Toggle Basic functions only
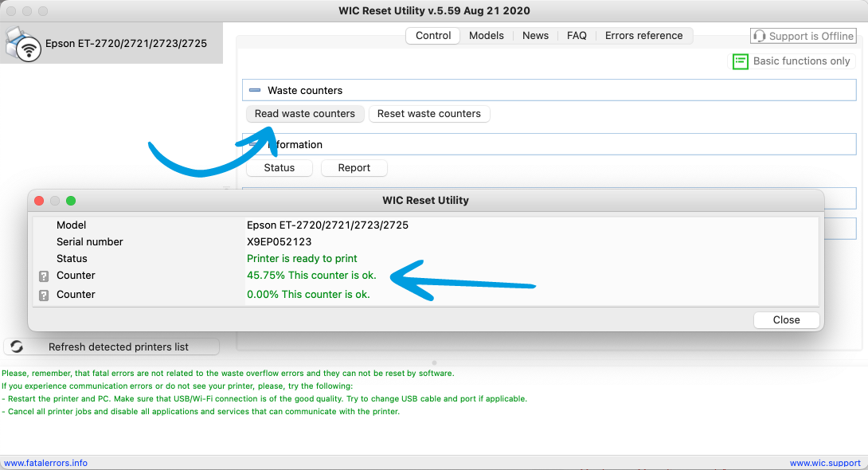The image size is (868, 470). click(x=792, y=61)
